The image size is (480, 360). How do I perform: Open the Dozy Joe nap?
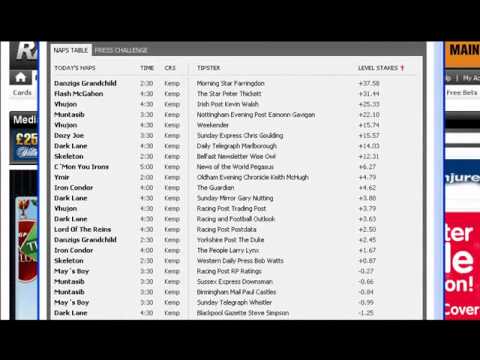[x=69, y=135]
